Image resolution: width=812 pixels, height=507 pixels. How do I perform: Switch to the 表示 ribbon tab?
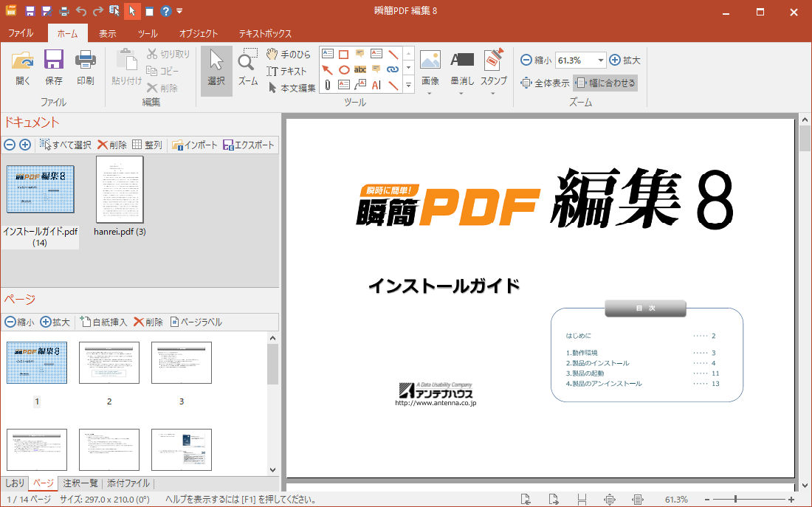(108, 34)
